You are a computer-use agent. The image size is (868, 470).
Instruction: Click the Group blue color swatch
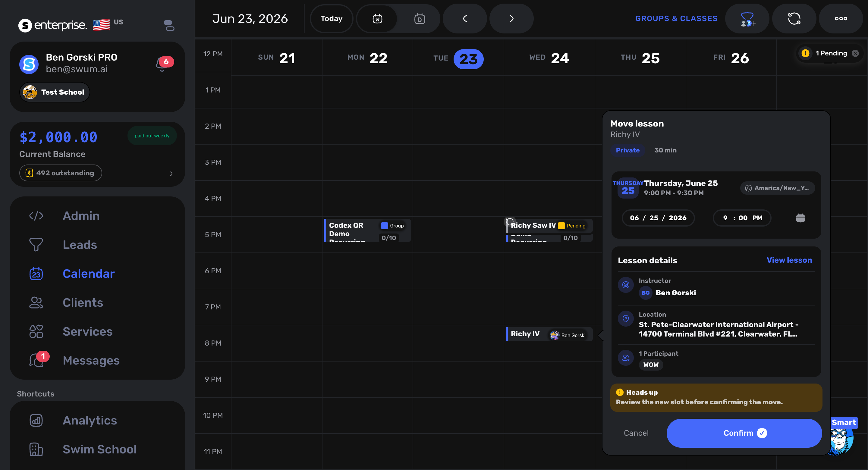(385, 226)
